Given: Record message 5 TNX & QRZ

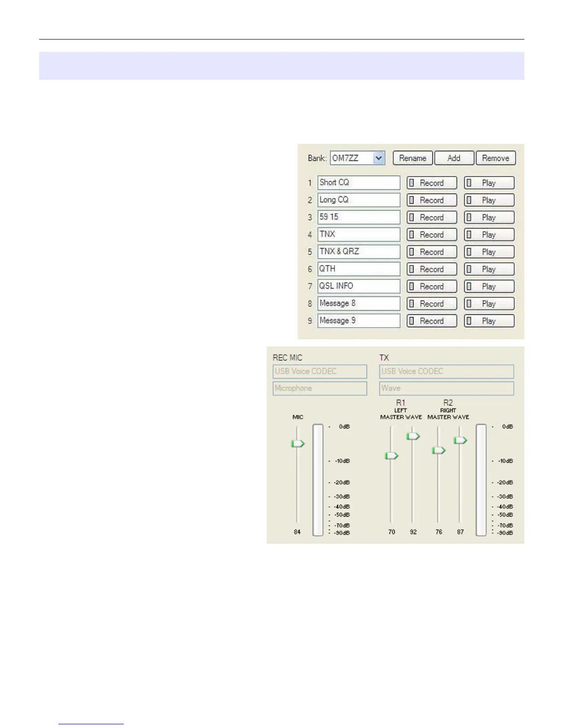Looking at the screenshot, I should click(x=431, y=252).
